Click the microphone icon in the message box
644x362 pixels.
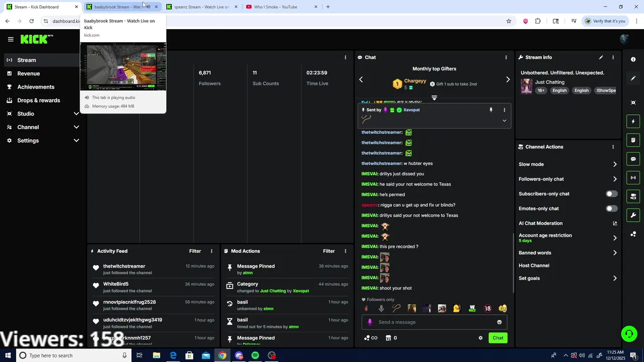pyautogui.click(x=370, y=322)
